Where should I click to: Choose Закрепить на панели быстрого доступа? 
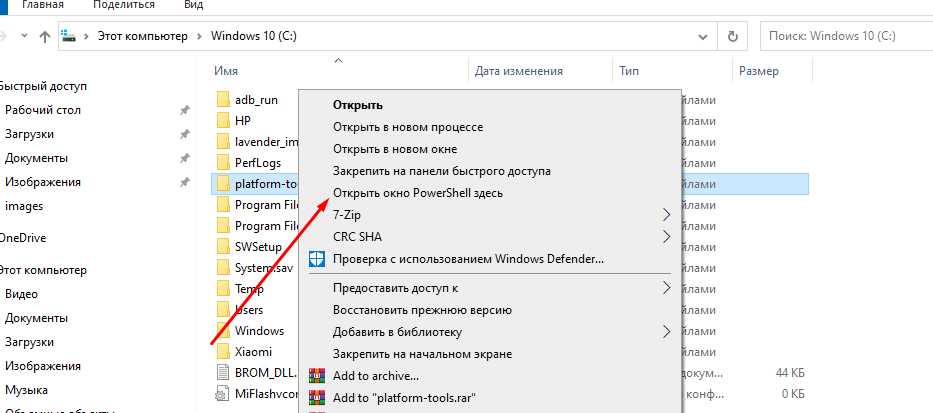pyautogui.click(x=442, y=171)
